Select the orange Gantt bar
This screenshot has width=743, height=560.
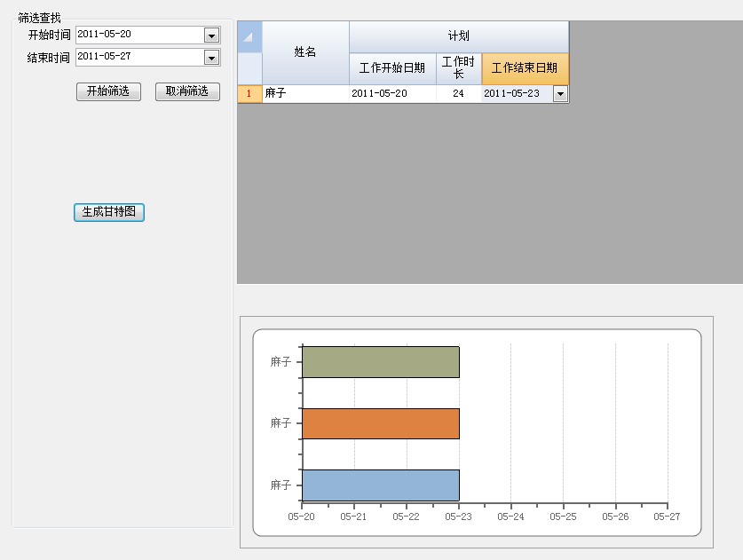(x=381, y=423)
